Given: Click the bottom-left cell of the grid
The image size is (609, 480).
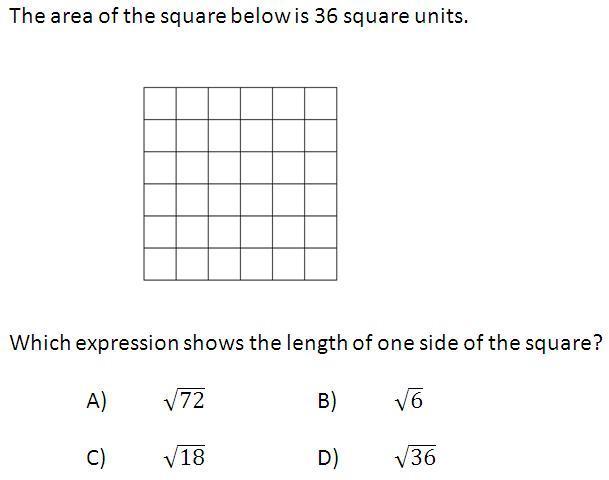Looking at the screenshot, I should pos(160,264).
